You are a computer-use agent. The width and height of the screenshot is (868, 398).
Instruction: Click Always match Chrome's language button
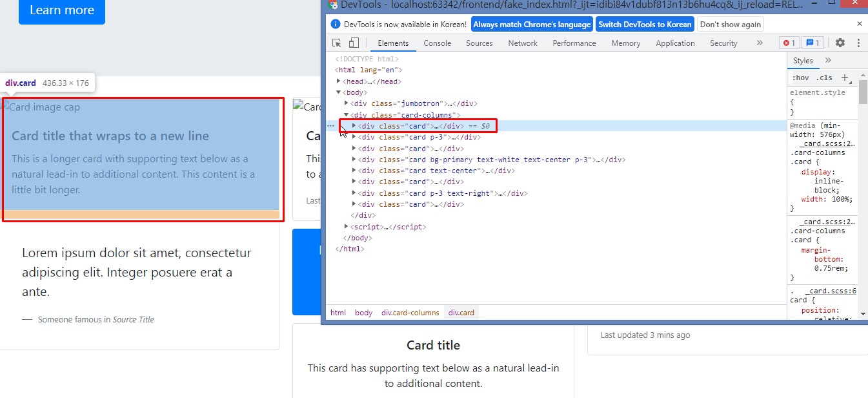pos(532,25)
